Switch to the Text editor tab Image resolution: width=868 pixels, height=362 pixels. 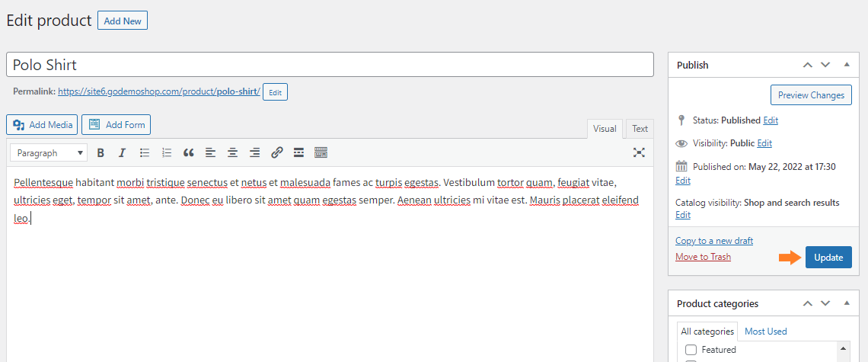pos(640,129)
